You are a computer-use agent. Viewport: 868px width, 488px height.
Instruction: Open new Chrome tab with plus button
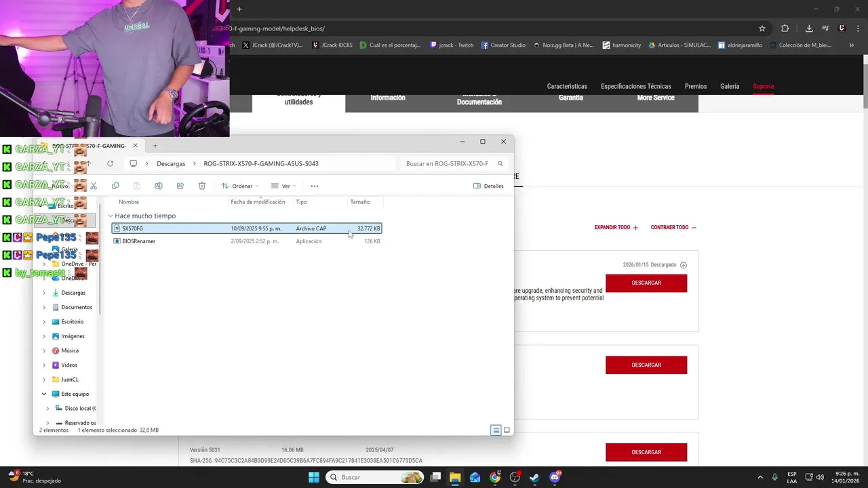click(x=239, y=9)
